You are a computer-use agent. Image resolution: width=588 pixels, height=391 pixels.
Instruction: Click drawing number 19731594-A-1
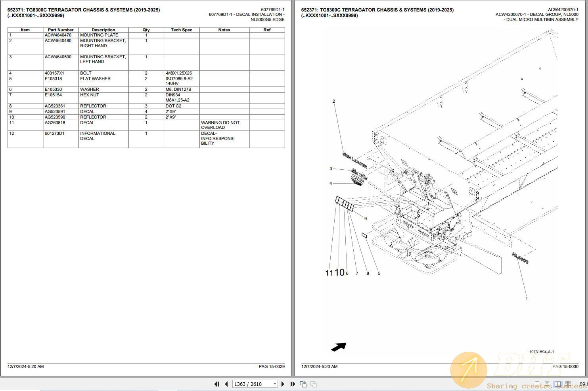[x=541, y=352]
